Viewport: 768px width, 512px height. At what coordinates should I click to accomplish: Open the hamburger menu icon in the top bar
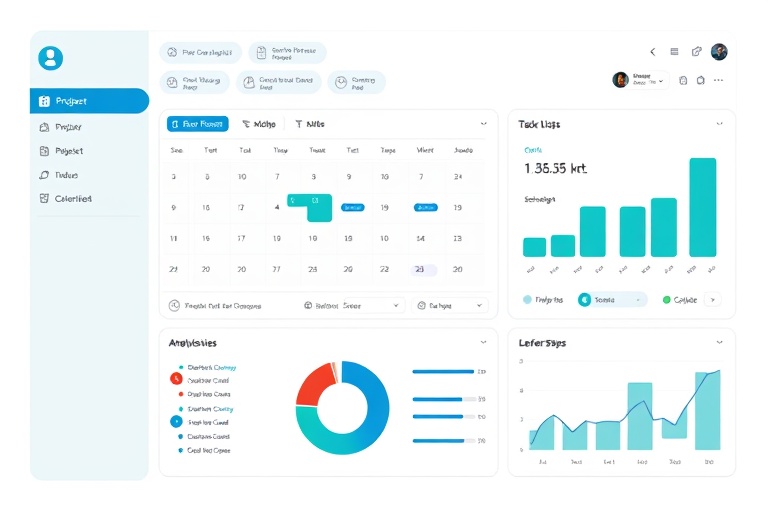click(x=675, y=52)
